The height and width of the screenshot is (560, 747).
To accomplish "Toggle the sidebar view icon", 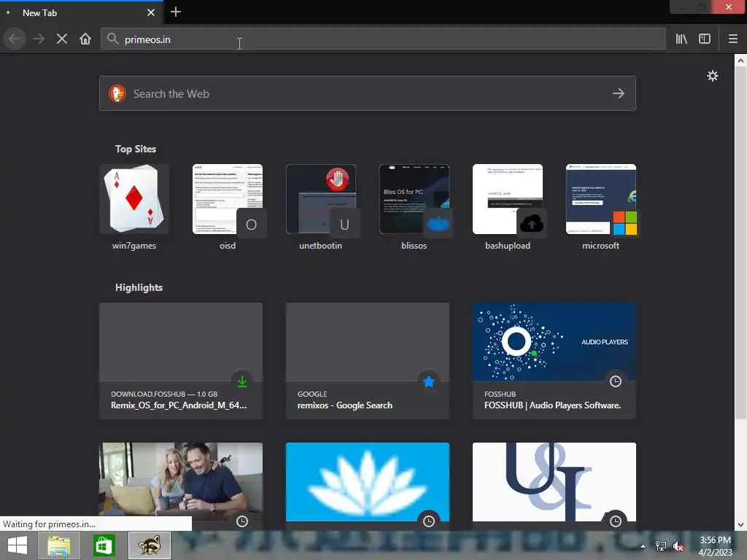I will (705, 39).
